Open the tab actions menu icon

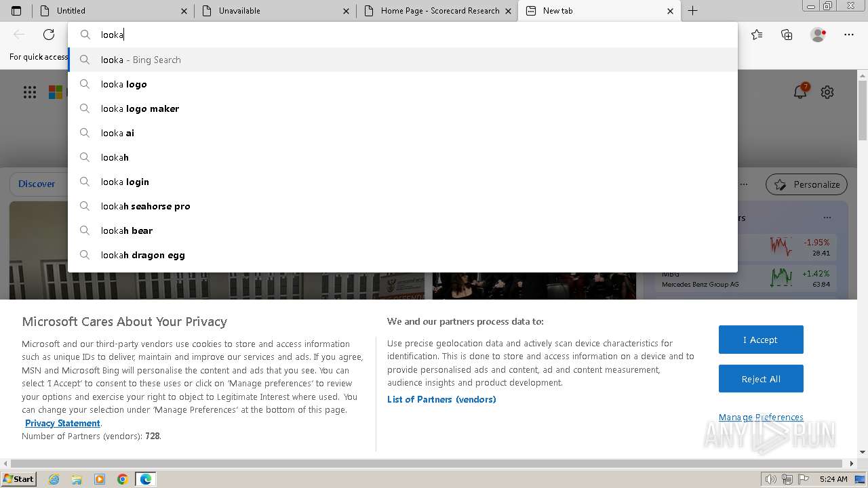(16, 11)
